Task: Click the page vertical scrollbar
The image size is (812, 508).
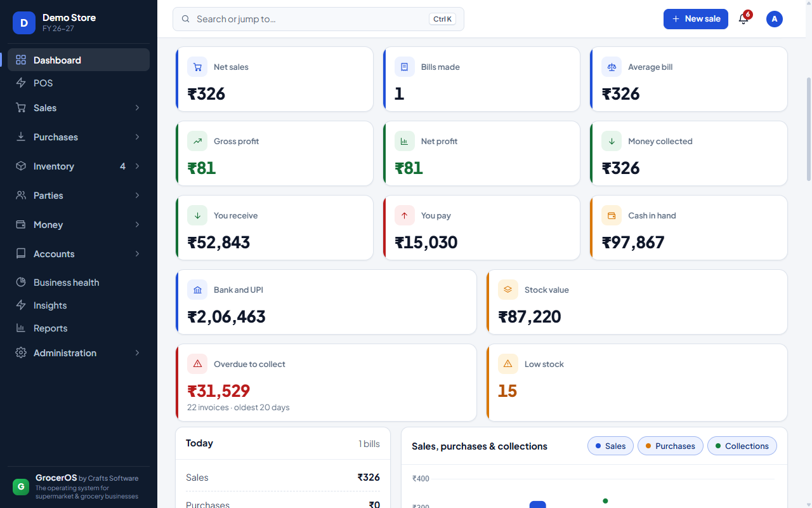Action: (x=808, y=130)
